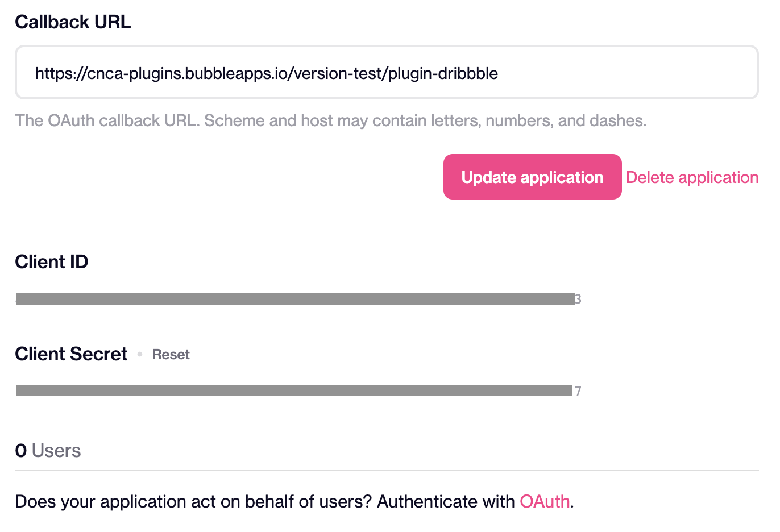Open the OAuth documentation link

[545, 501]
